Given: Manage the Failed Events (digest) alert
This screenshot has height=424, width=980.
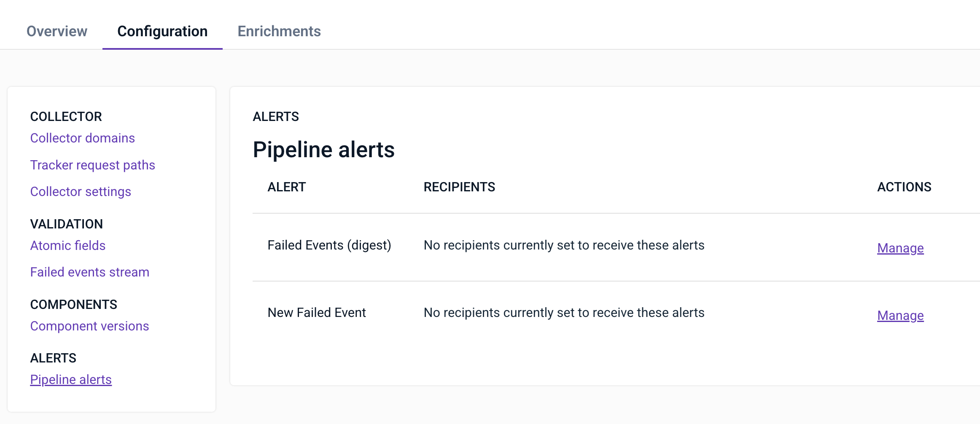Looking at the screenshot, I should [x=900, y=248].
